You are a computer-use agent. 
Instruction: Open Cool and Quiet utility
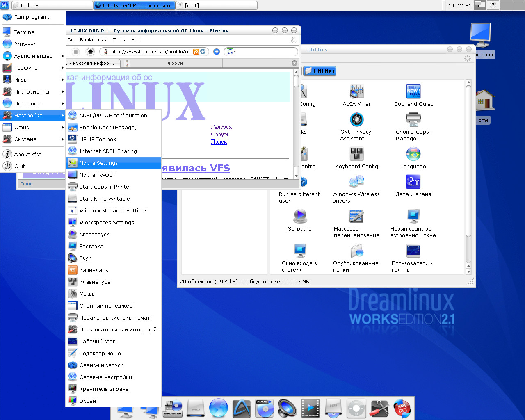click(413, 96)
